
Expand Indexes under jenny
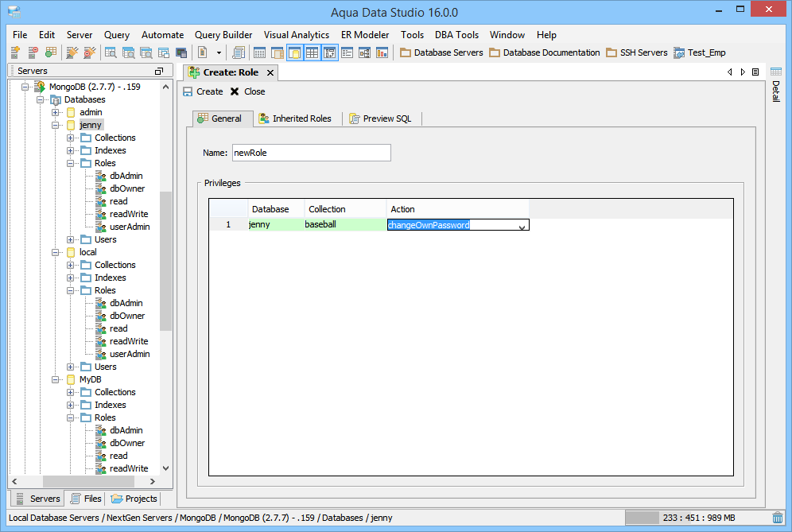70,150
